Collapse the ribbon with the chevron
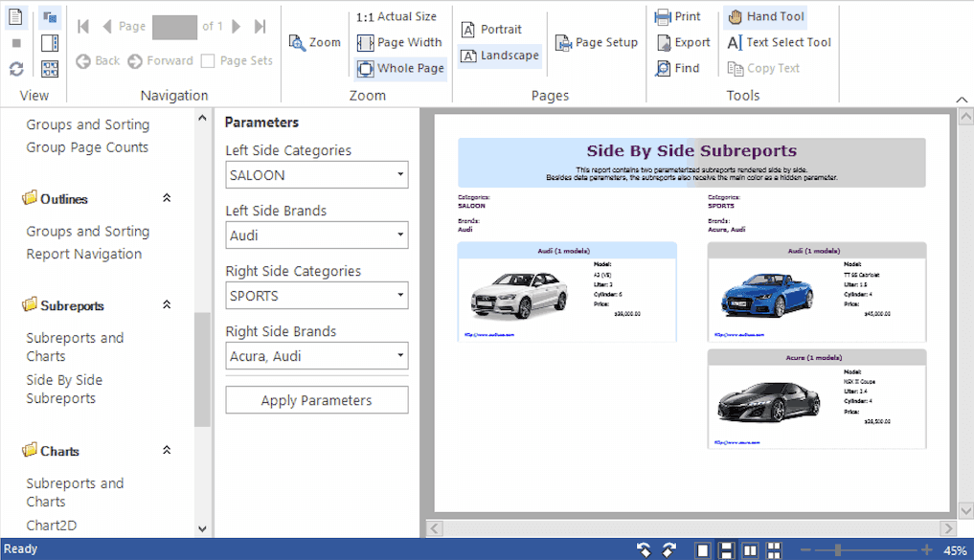This screenshot has width=974, height=560. (x=962, y=100)
